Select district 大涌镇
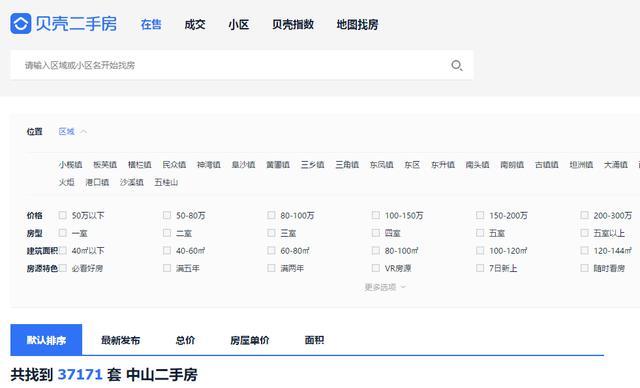The height and width of the screenshot is (388, 640). coord(616,165)
